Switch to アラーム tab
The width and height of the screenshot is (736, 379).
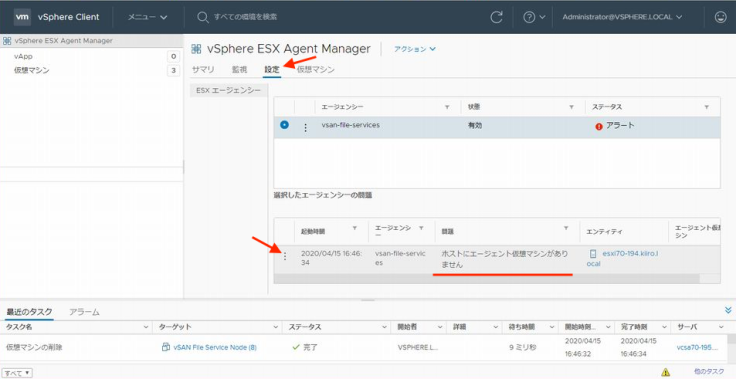click(x=84, y=312)
